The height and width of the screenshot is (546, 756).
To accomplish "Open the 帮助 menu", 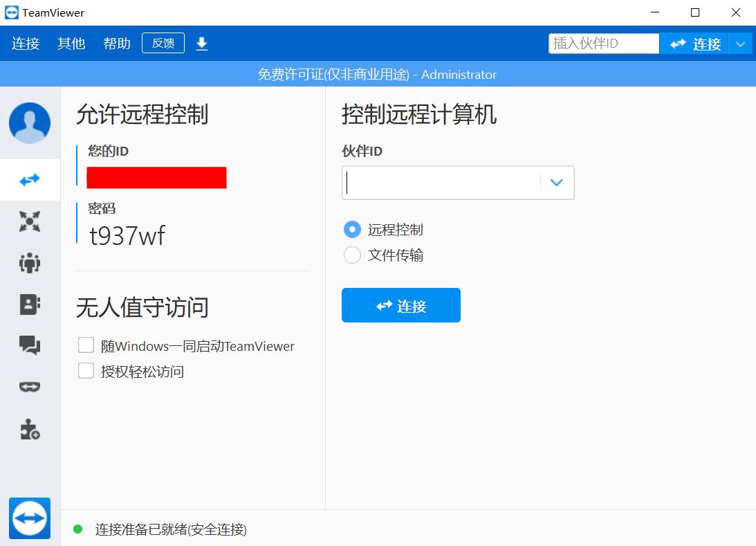I will tap(116, 43).
